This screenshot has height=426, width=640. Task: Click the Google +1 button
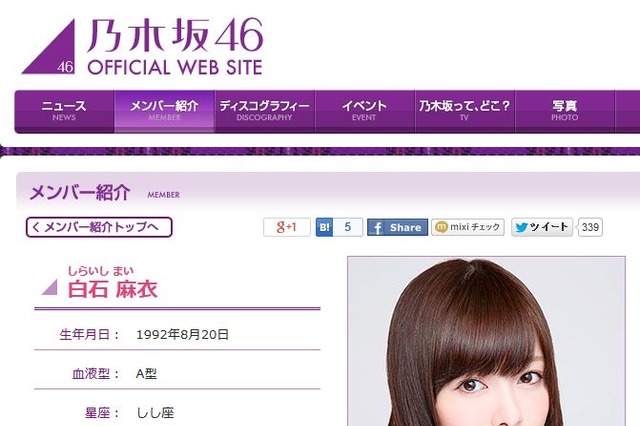(x=287, y=227)
